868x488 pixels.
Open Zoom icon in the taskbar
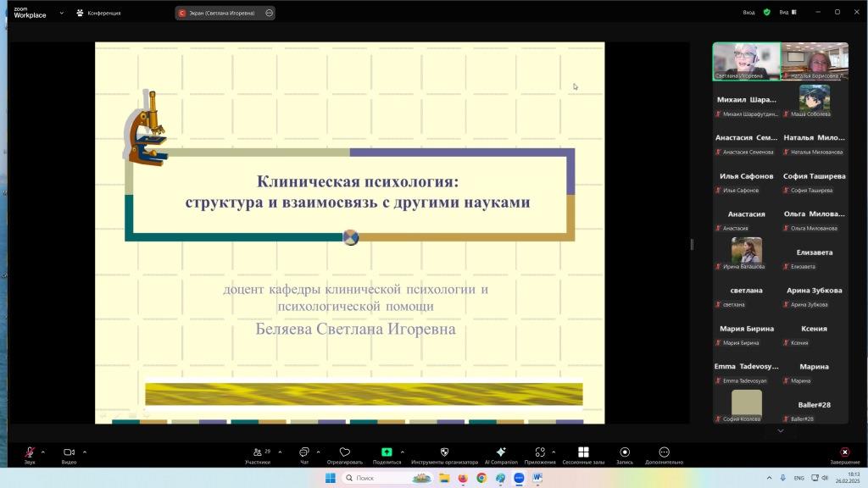click(519, 478)
